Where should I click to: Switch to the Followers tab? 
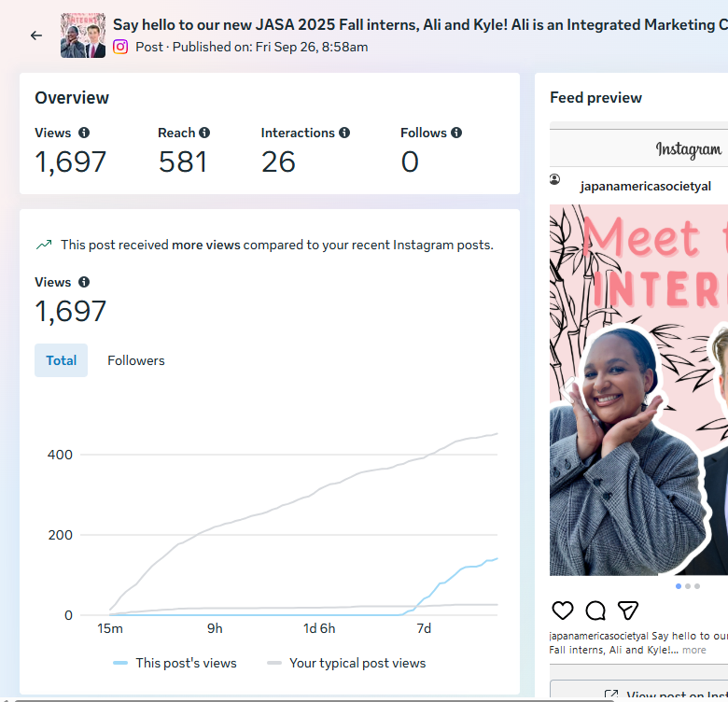pyautogui.click(x=136, y=360)
